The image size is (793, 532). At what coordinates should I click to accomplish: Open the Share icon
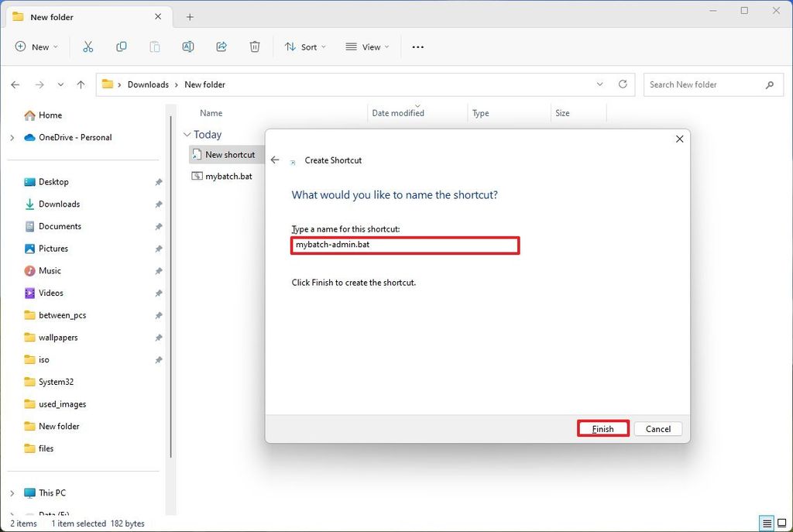pyautogui.click(x=221, y=46)
